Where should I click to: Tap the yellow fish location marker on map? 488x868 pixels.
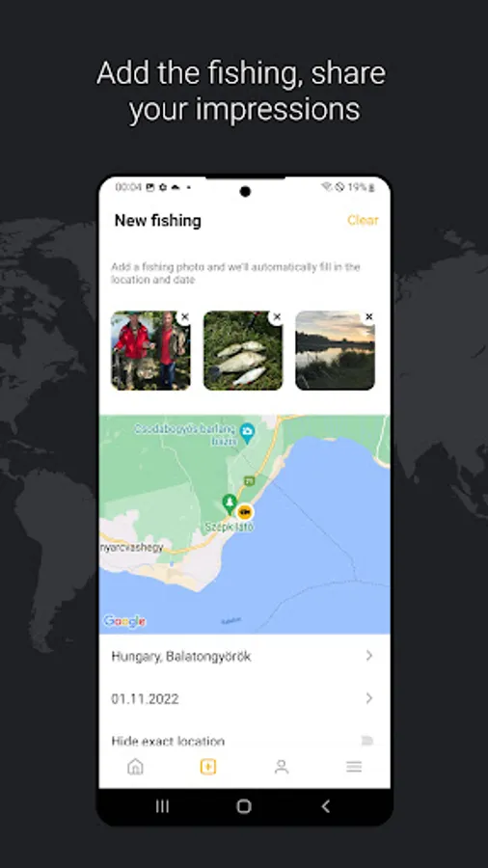(245, 511)
